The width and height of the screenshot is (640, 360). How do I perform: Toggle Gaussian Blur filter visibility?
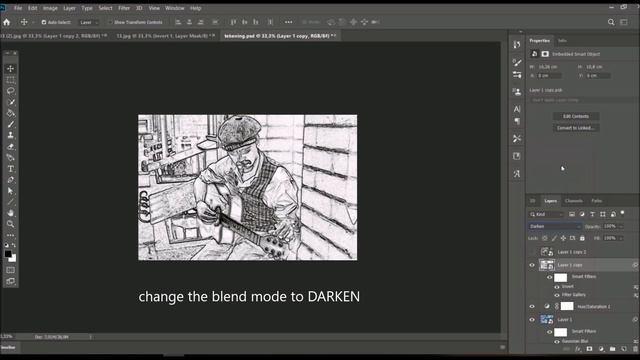click(x=557, y=341)
